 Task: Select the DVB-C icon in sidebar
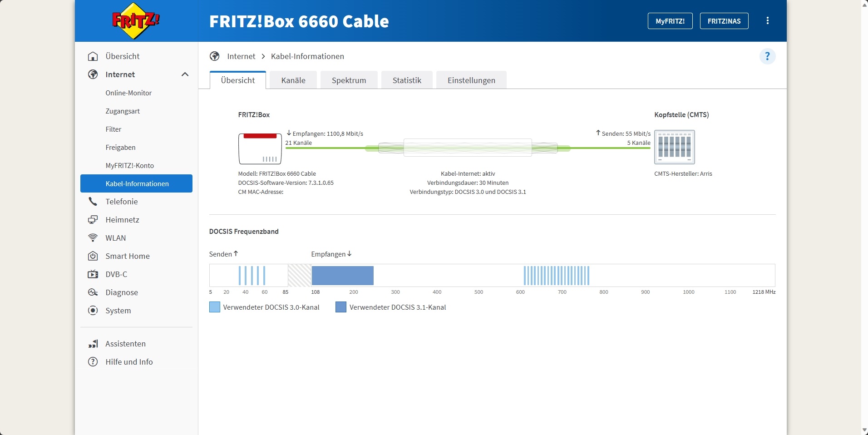93,274
